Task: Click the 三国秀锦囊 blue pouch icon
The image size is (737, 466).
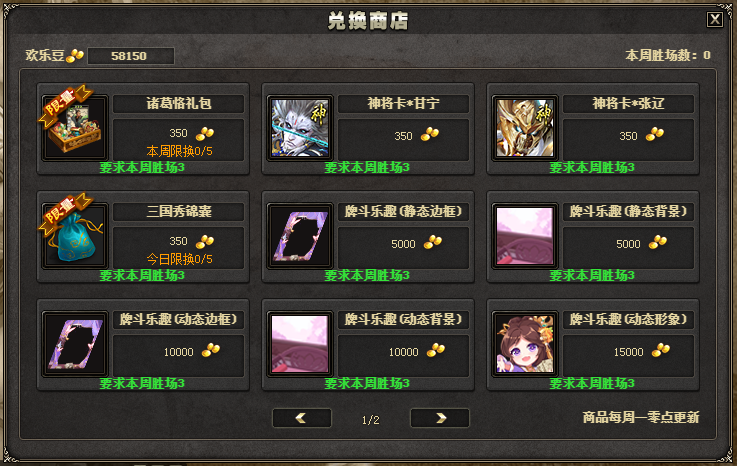Action: pyautogui.click(x=75, y=236)
